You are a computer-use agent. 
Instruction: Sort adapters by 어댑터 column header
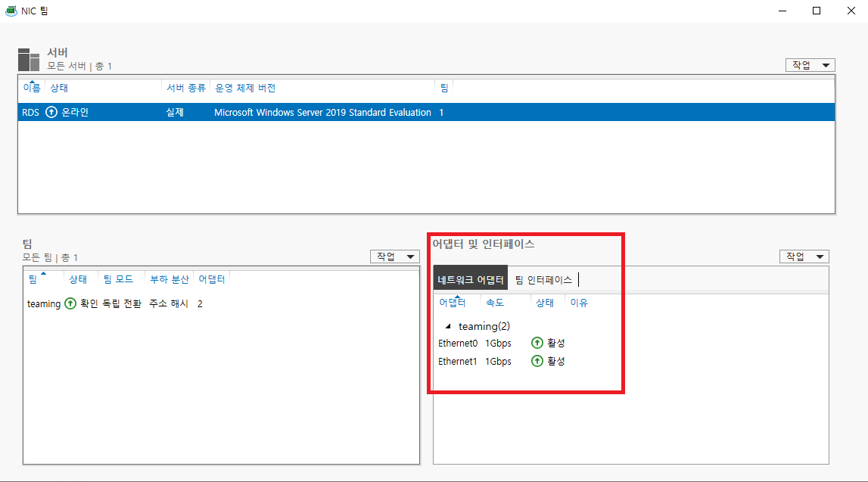pos(453,303)
